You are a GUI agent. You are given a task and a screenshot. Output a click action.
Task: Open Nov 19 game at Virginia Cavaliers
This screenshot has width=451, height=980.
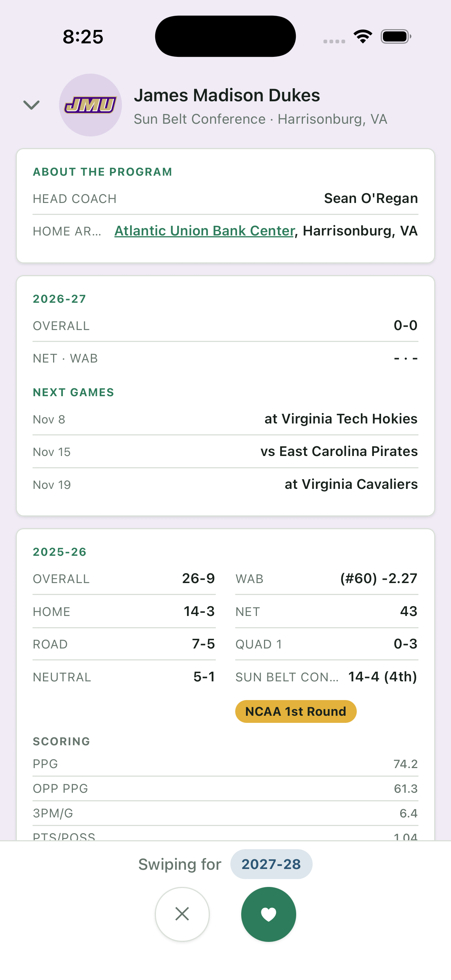point(225,484)
